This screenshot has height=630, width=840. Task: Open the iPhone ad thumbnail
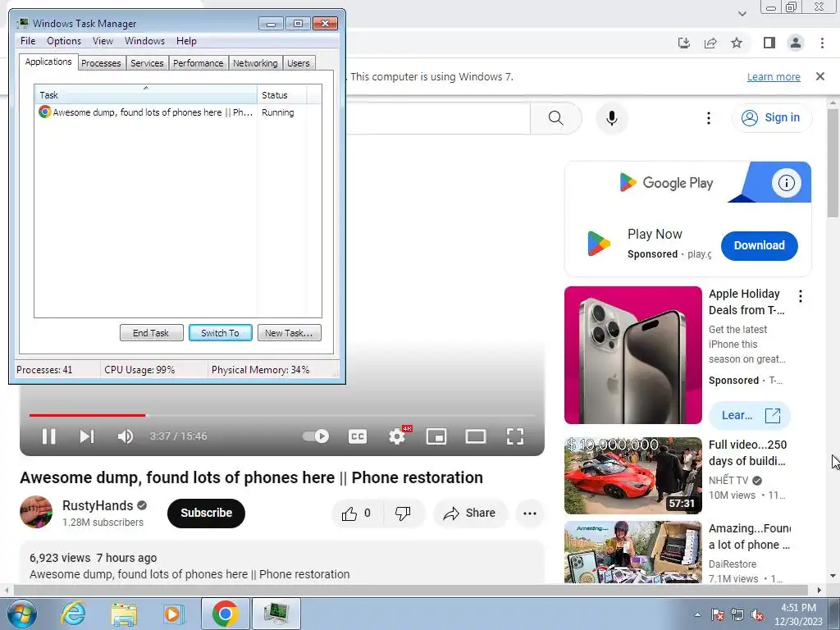coord(633,355)
